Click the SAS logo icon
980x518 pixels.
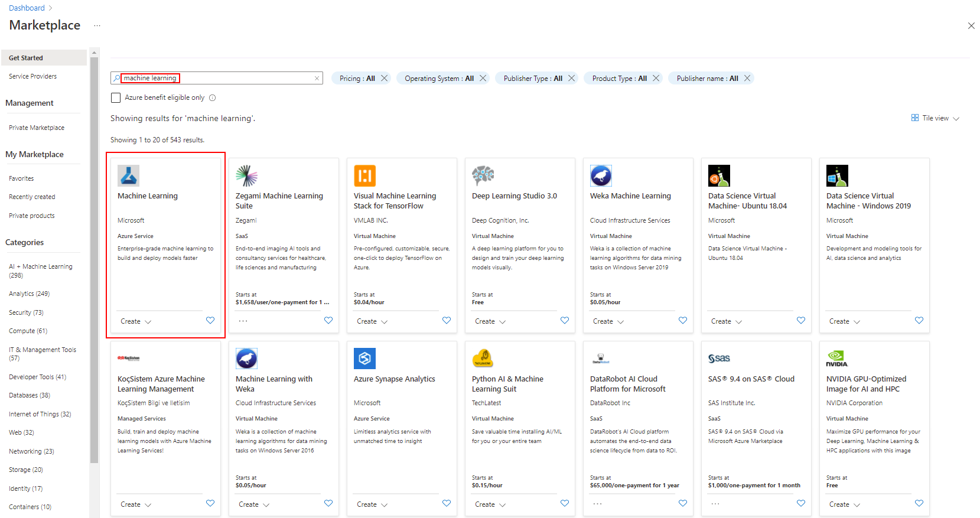719,359
